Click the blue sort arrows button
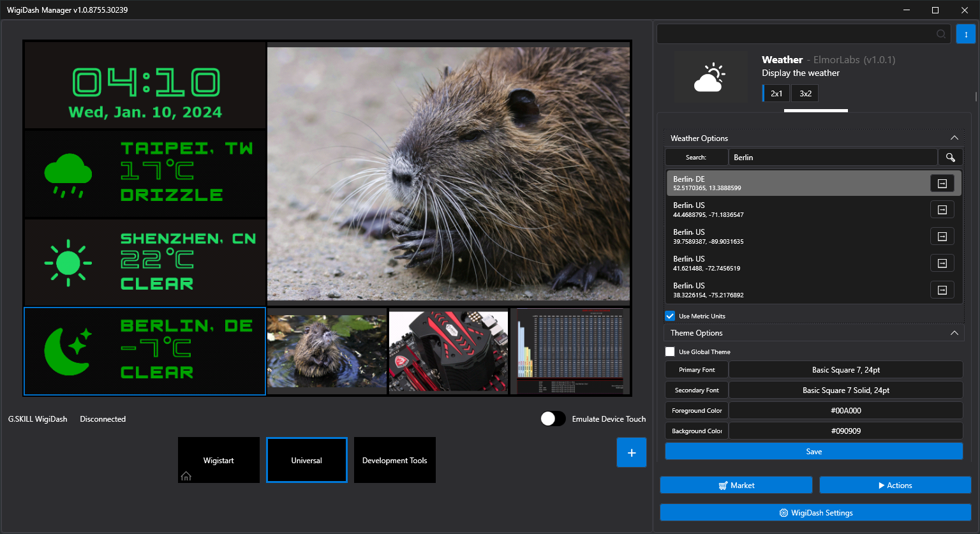Viewport: 980px width, 534px height. (x=966, y=34)
